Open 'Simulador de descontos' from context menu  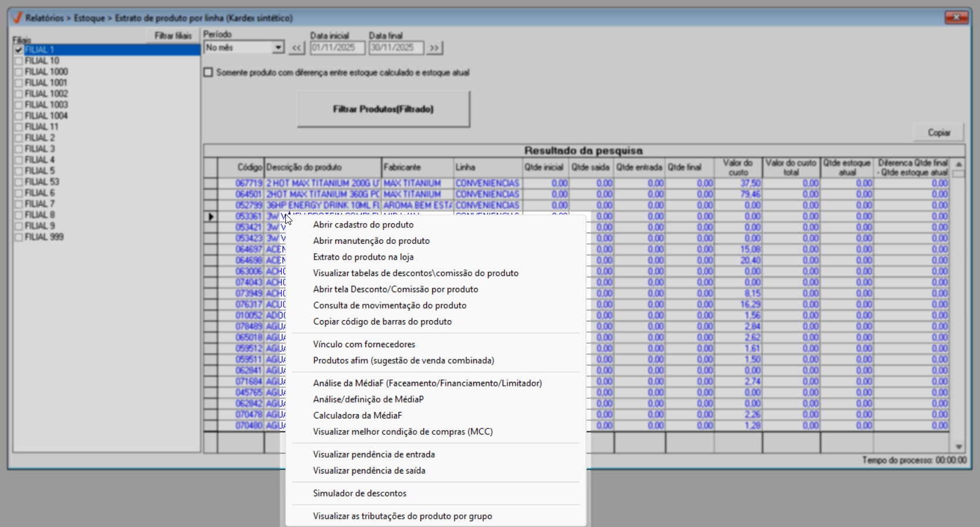[359, 494]
